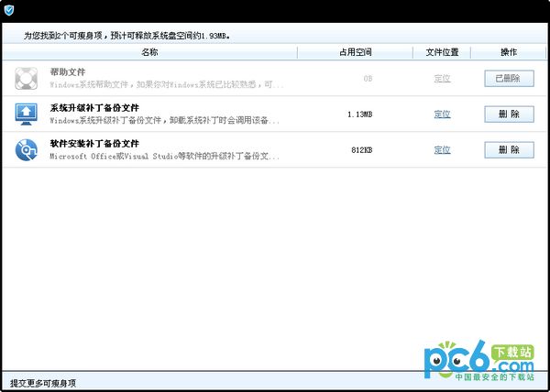This screenshot has width=550, height=392.
Task: Locate 软件安装补丁备份文件 via its 定位 link
Action: point(442,150)
